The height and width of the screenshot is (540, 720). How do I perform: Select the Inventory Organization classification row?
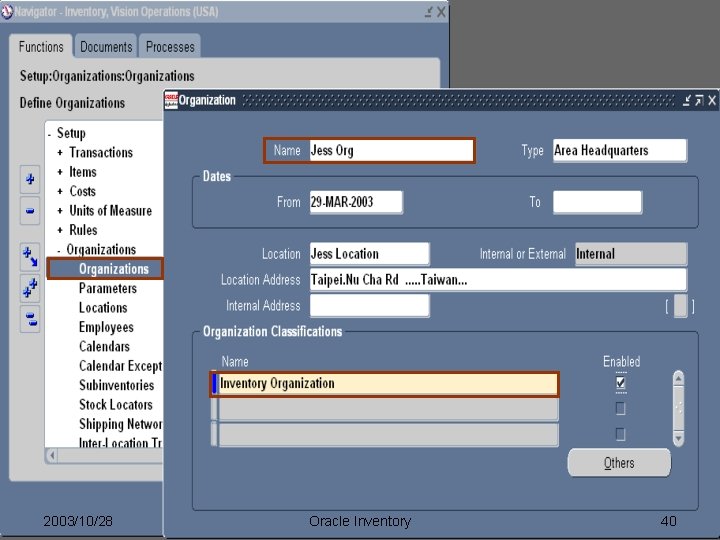coord(388,383)
